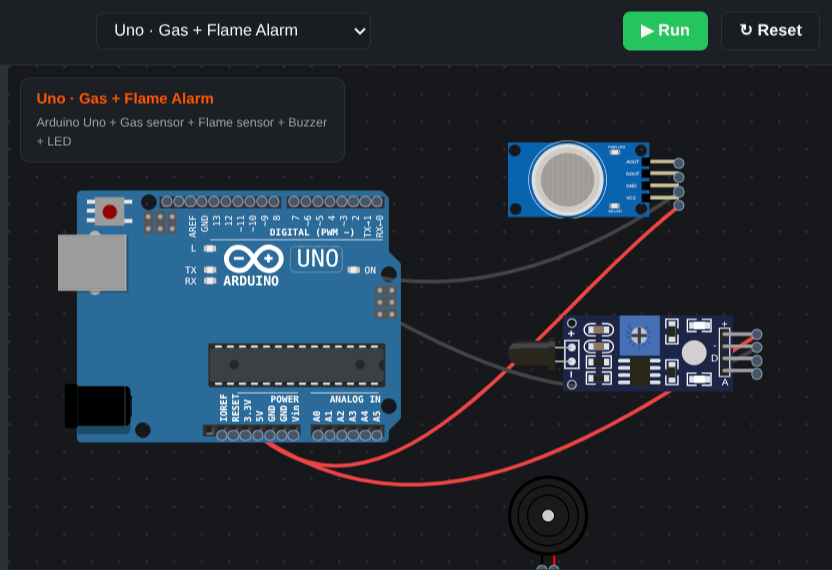Click the gas sensor DOUT pin
This screenshot has height=570, width=832.
(678, 177)
